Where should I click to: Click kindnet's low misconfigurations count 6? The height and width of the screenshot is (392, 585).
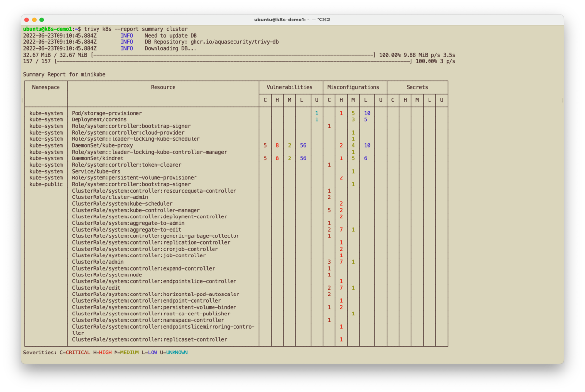point(366,158)
